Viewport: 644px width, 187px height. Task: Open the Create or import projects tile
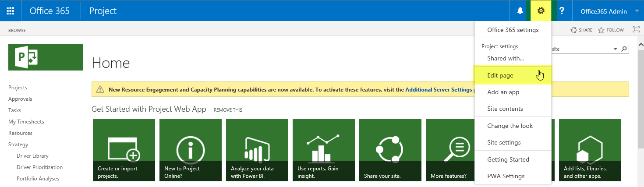[124, 150]
